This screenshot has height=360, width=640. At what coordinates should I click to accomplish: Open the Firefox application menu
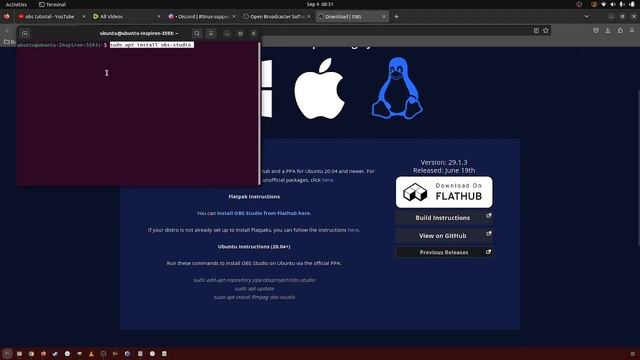coord(632,31)
